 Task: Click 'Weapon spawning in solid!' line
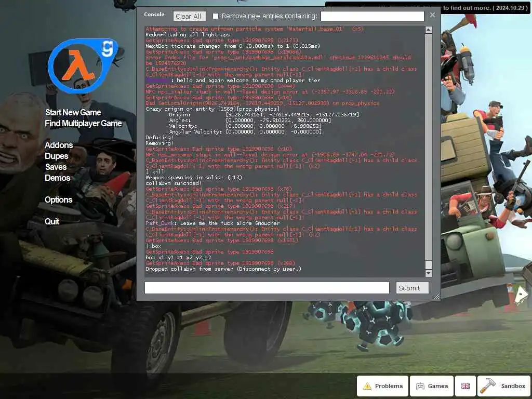click(x=193, y=178)
